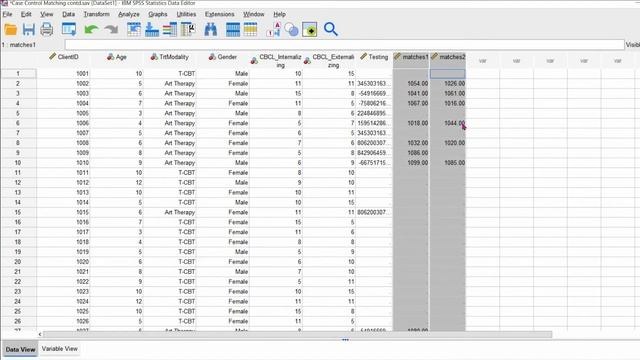Select row header 15

18,212
